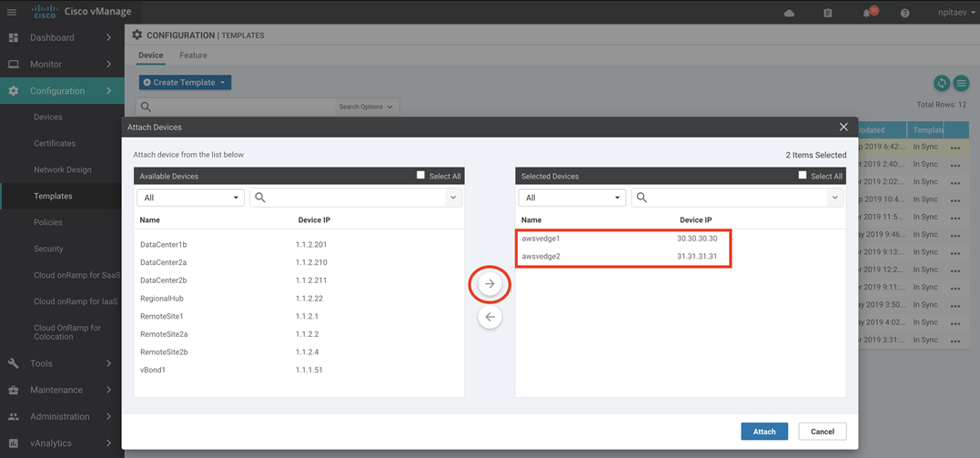Expand the Dashboard menu chevron
The image size is (980, 458).
(109, 37)
